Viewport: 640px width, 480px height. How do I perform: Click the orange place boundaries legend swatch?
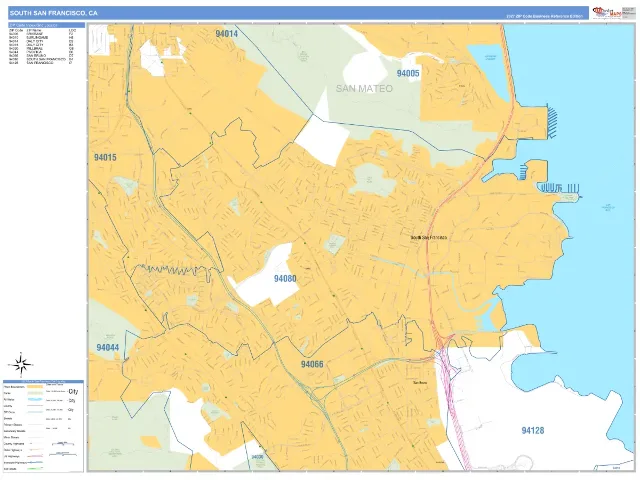[x=35, y=387]
